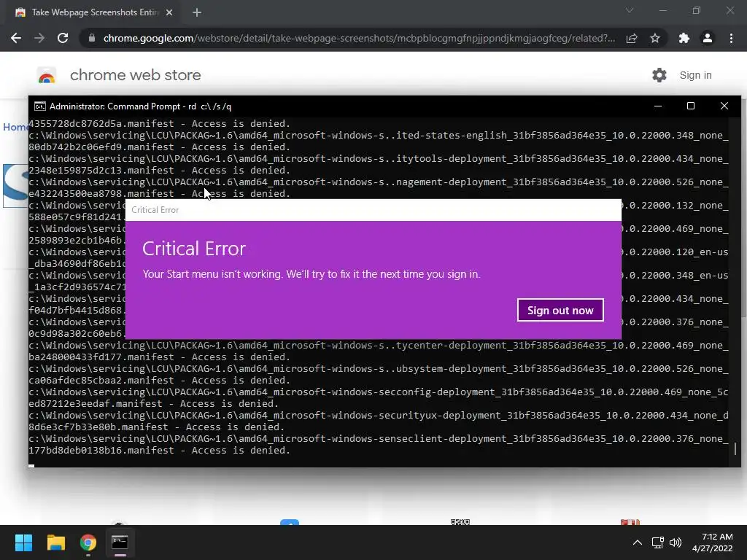Open the Chrome tab search chevron

[630, 10]
